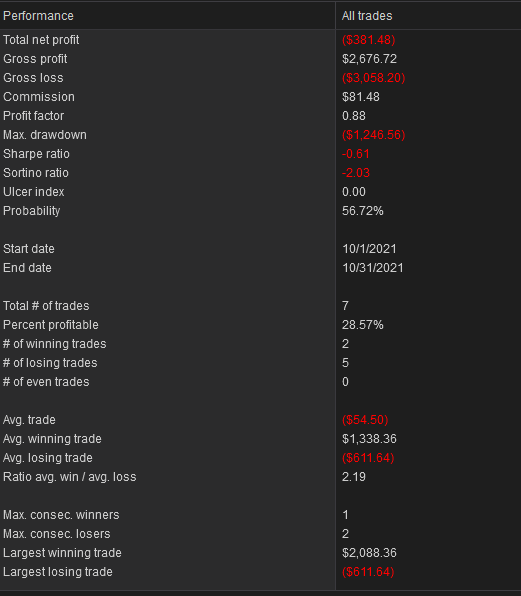Click the Commission row label

tap(39, 97)
